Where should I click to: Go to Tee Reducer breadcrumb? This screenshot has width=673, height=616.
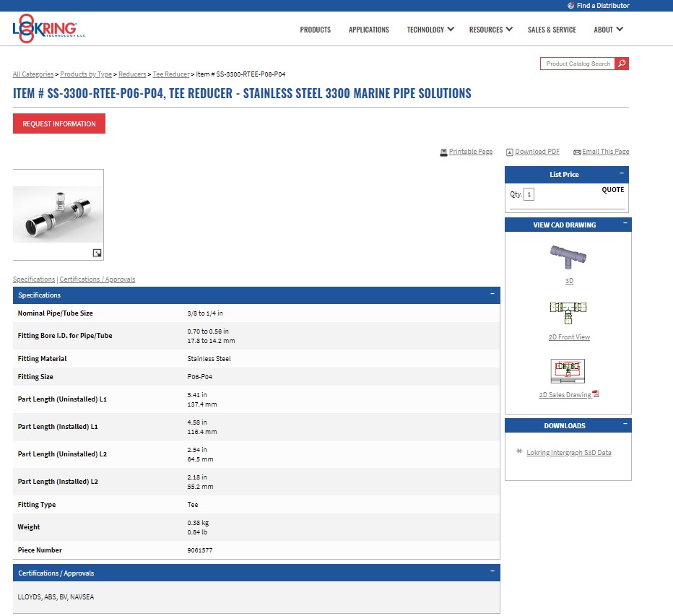pos(171,74)
